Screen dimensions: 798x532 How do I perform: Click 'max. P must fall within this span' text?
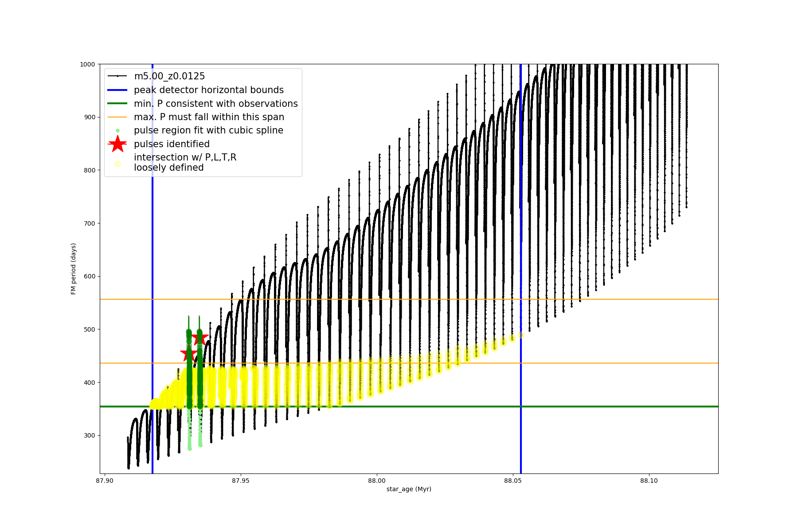(209, 117)
